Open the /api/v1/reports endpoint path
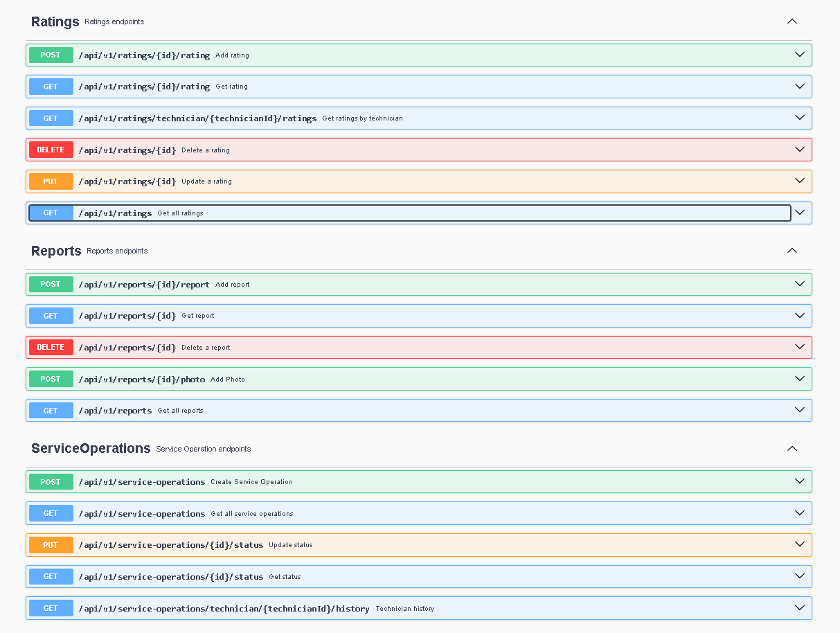840x633 pixels. [x=115, y=411]
